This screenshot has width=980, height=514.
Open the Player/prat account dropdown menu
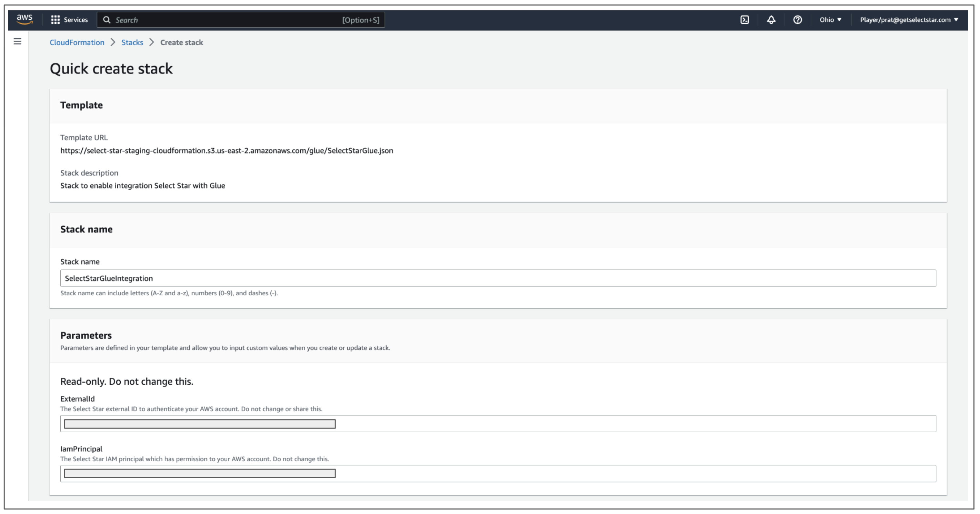tap(909, 20)
